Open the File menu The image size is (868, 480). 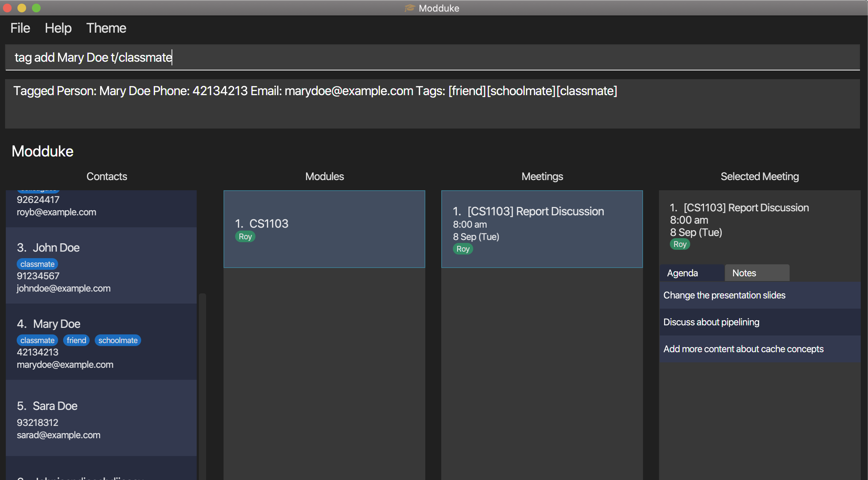pyautogui.click(x=20, y=28)
